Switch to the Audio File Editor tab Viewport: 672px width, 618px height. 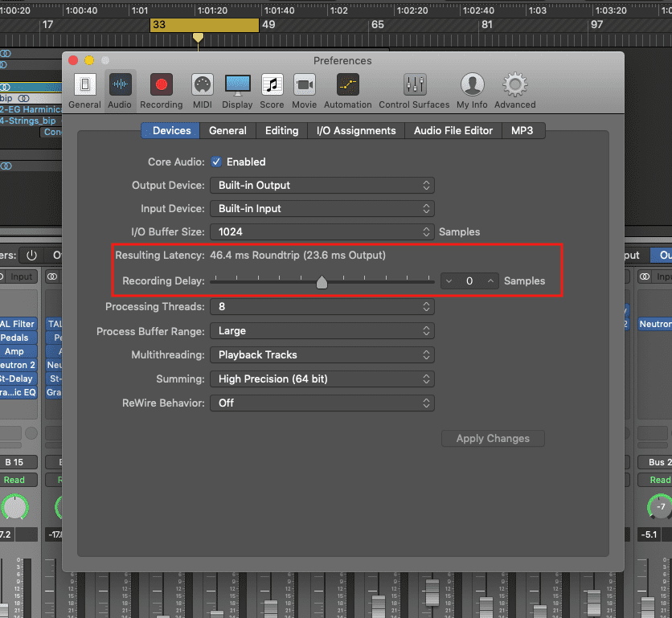453,131
